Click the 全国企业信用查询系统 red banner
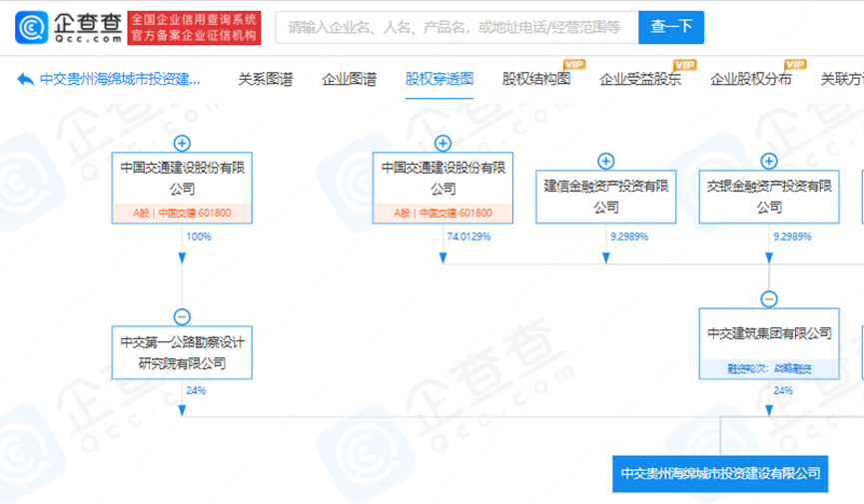The height and width of the screenshot is (504, 864). pos(194,28)
